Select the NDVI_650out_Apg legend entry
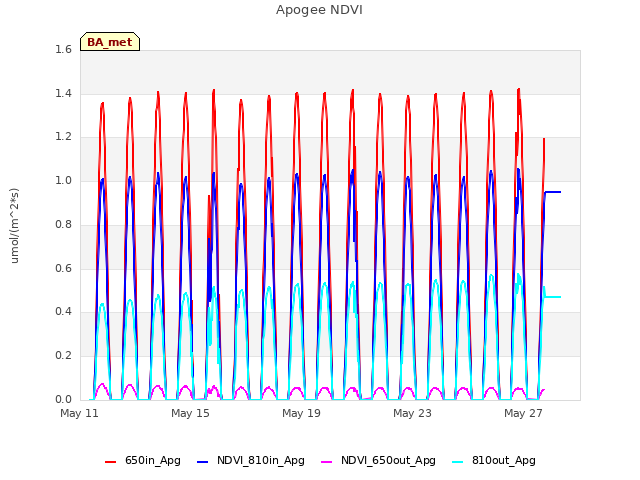Viewport: 640px width, 480px height. pyautogui.click(x=378, y=461)
